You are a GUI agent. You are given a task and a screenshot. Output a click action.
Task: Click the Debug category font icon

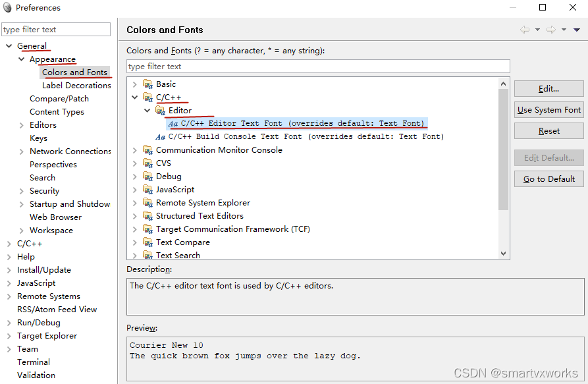pyautogui.click(x=147, y=176)
